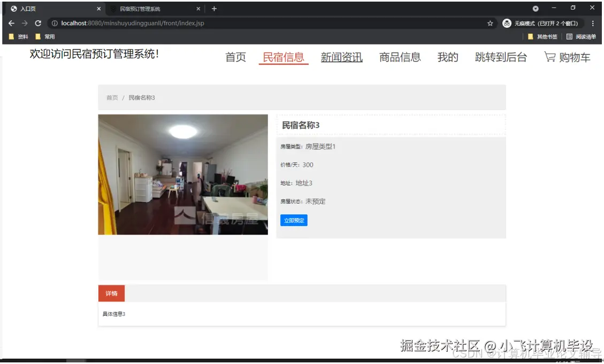This screenshot has width=604, height=364.
Task: Navigate to 跳转到后台 admin link
Action: pos(501,57)
